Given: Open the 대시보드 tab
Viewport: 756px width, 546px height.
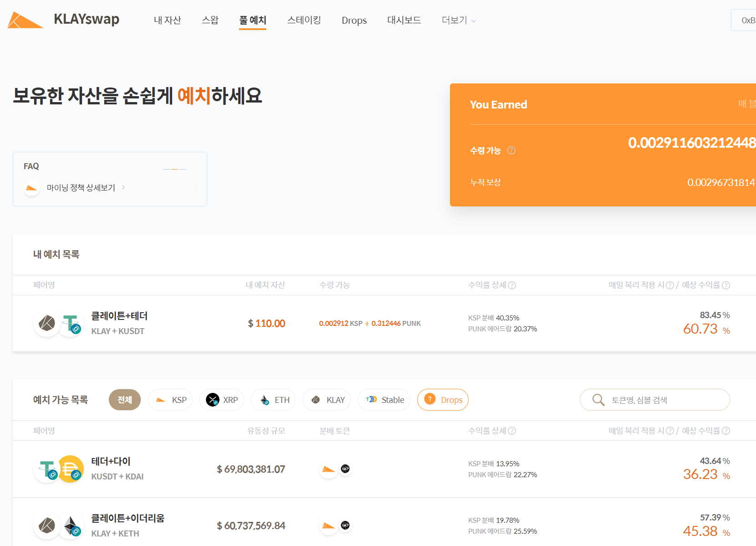Looking at the screenshot, I should pos(404,20).
